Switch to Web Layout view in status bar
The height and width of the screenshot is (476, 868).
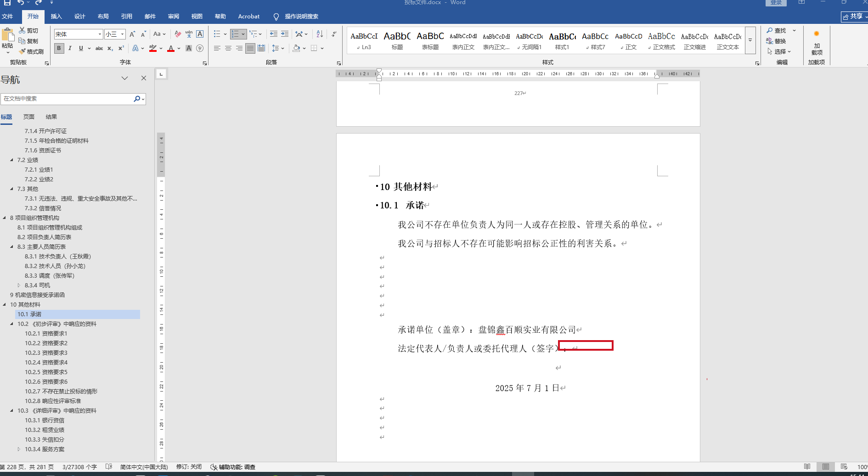(x=844, y=467)
